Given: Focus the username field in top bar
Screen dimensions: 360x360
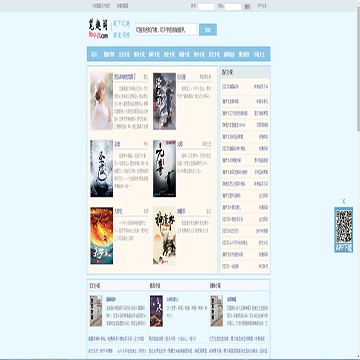Looking at the screenshot, I should pos(206,6).
